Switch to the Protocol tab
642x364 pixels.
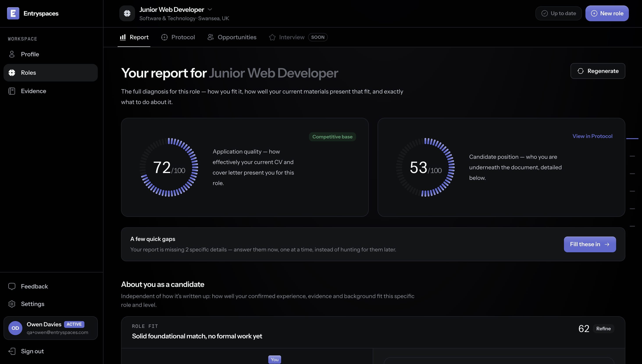[178, 37]
